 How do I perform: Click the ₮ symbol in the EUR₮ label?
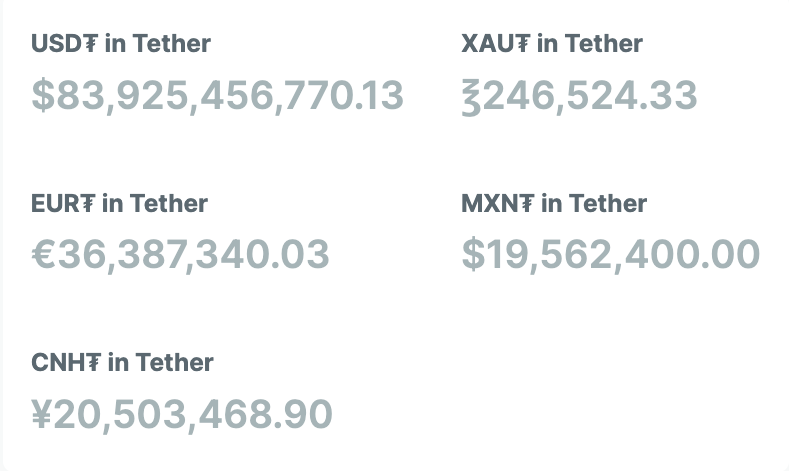(87, 204)
